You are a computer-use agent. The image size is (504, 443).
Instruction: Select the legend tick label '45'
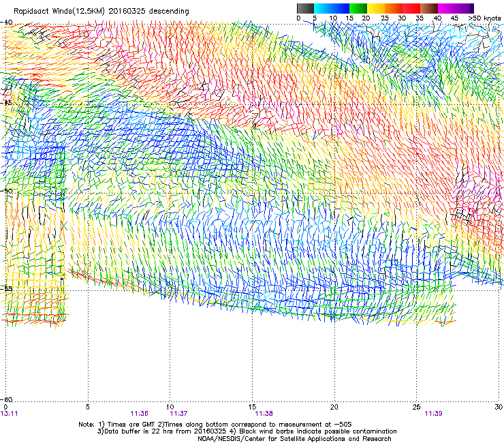[x=454, y=18]
